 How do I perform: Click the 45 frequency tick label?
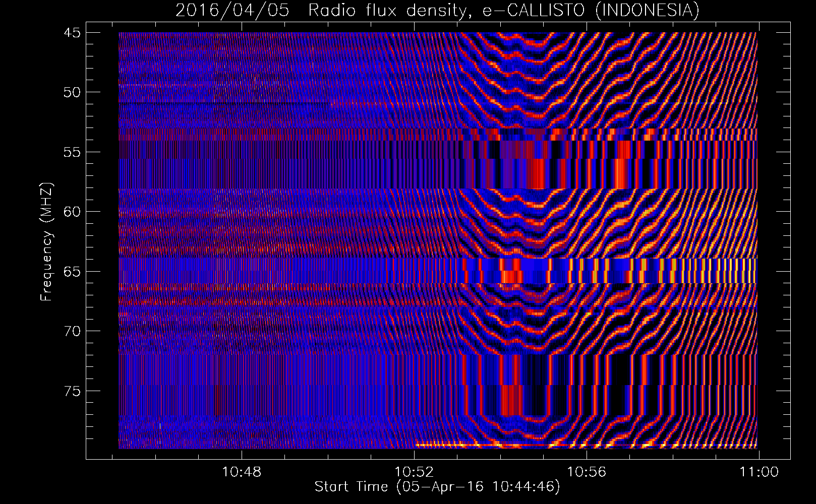(72, 33)
